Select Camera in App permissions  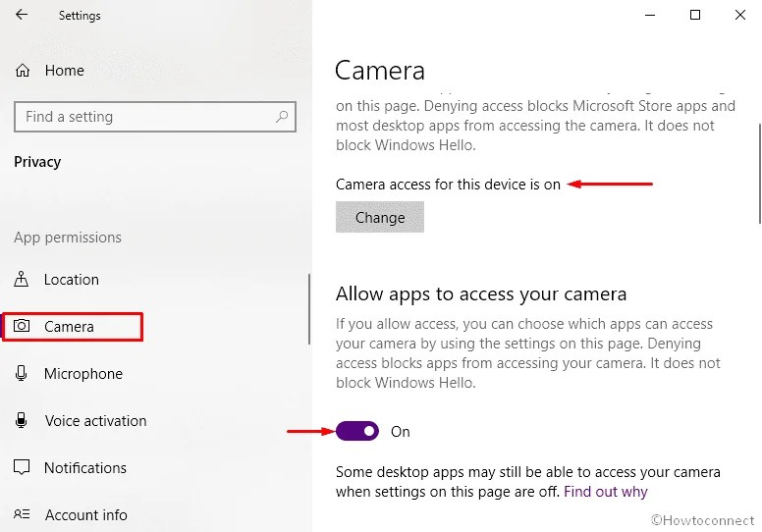tap(73, 327)
